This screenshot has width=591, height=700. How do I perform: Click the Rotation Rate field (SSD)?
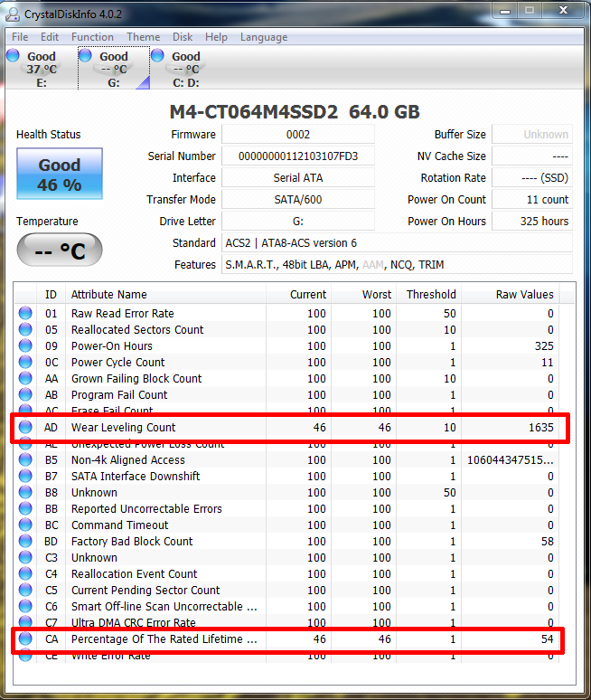click(x=532, y=177)
